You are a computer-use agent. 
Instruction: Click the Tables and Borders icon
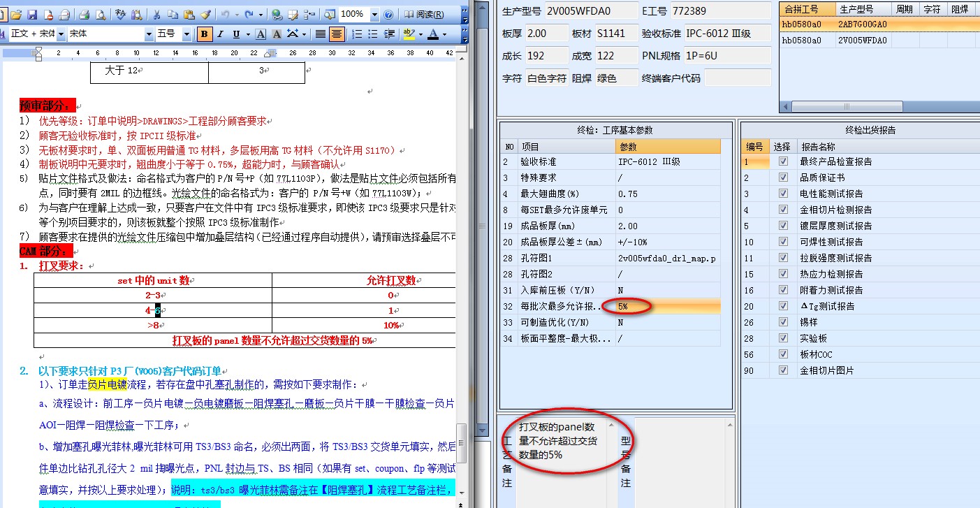click(293, 14)
